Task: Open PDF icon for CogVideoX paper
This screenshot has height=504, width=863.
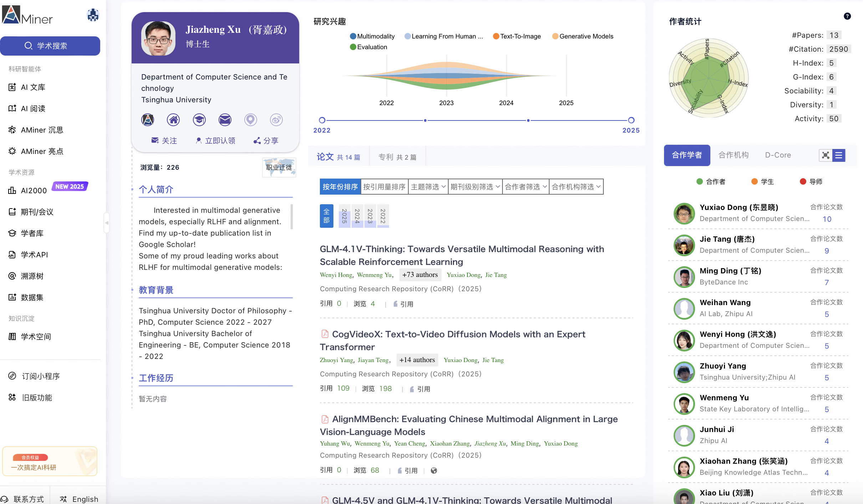Action: pyautogui.click(x=325, y=334)
